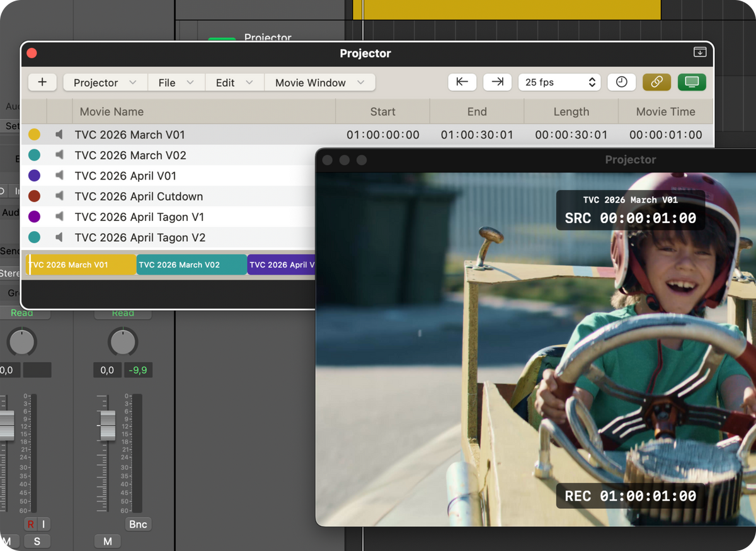Screen dimensions: 756x551
Task: Open the Edit menu
Action: click(x=235, y=82)
